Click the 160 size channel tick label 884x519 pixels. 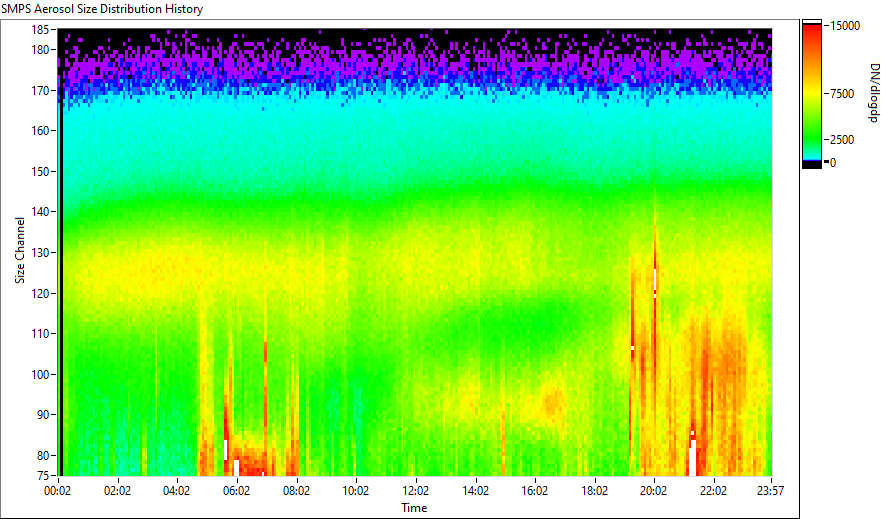tap(40, 131)
